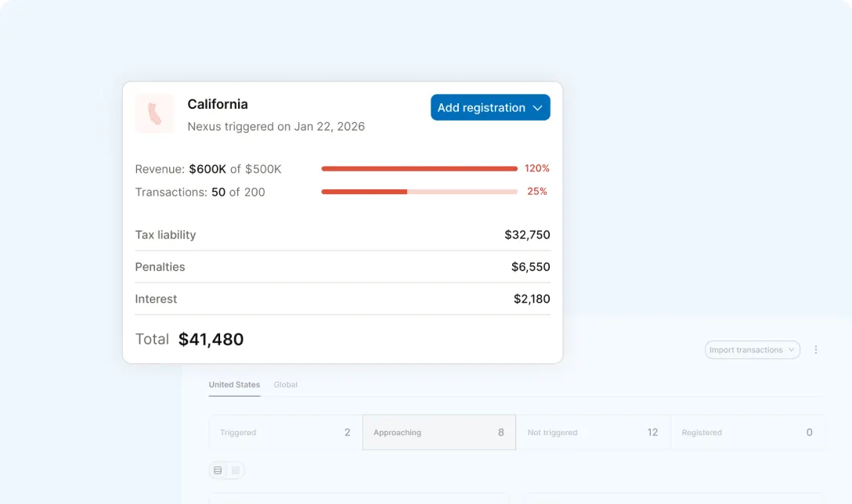Switch to the Global tab

pos(285,384)
